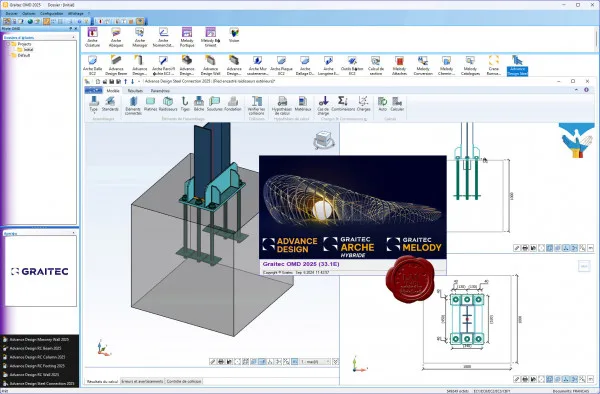
Task: Open Combinaisons ribbon tool
Action: 343,104
